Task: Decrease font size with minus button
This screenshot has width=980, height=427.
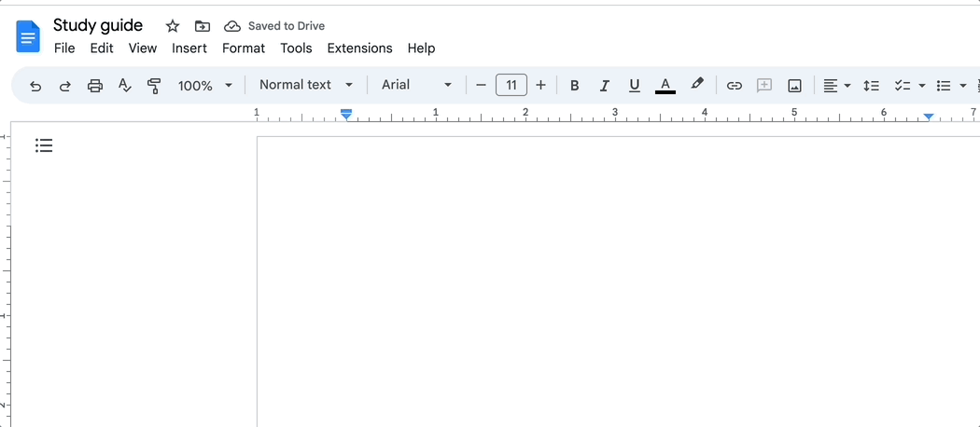Action: click(x=481, y=85)
